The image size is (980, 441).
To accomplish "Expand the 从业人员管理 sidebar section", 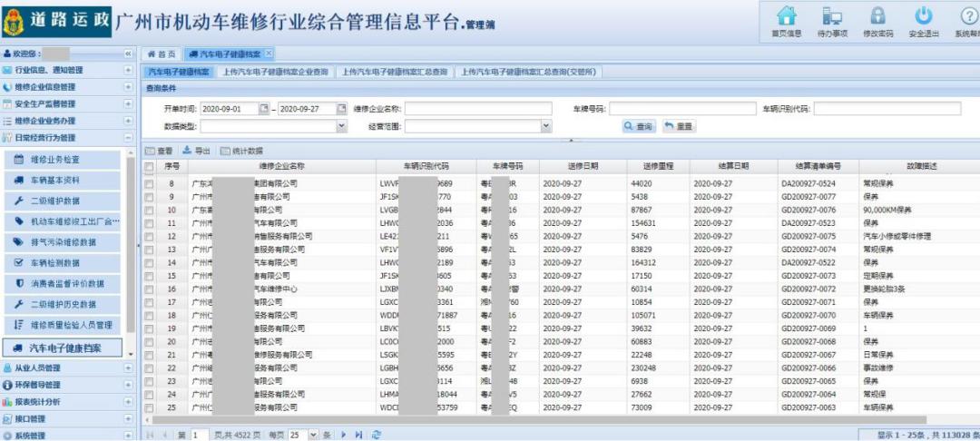I will 128,368.
